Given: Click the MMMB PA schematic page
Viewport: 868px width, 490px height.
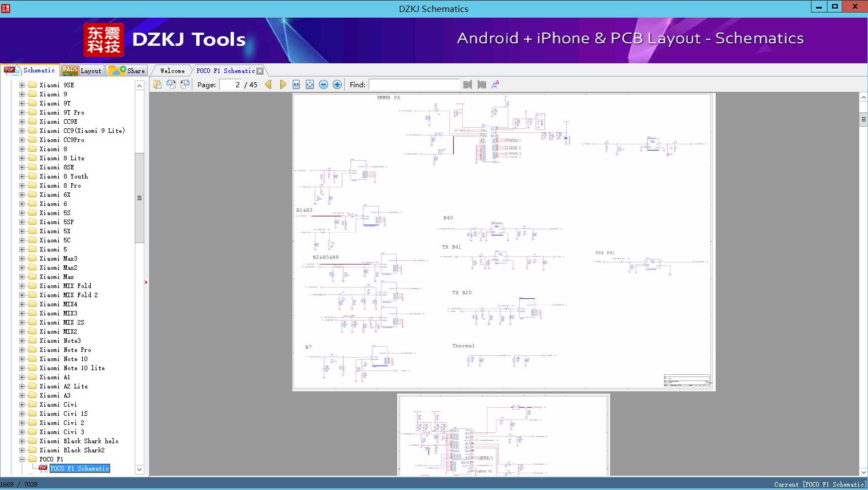Looking at the screenshot, I should pyautogui.click(x=503, y=242).
